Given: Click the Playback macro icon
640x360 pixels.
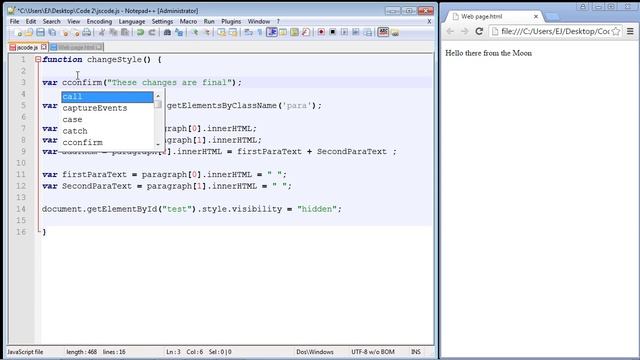Looking at the screenshot, I should (x=344, y=32).
